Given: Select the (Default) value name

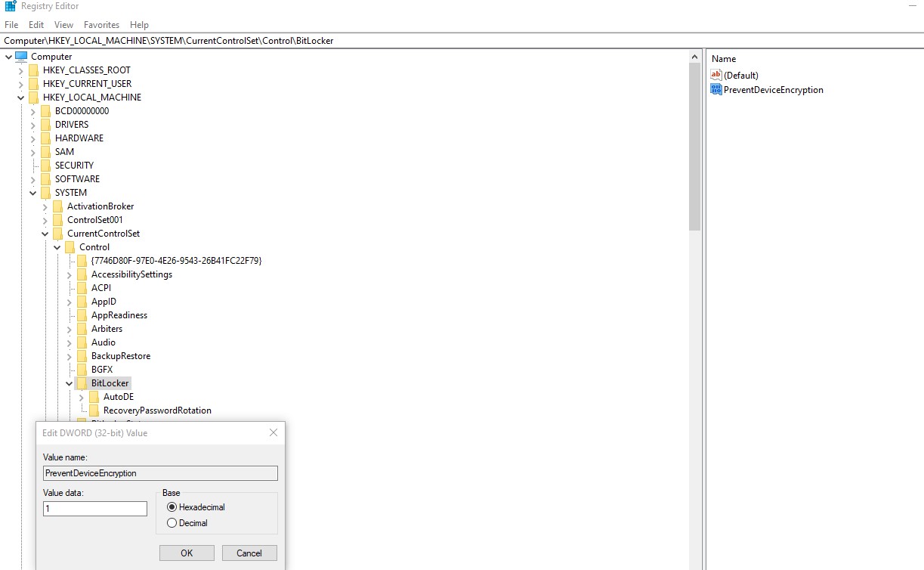Looking at the screenshot, I should click(741, 76).
